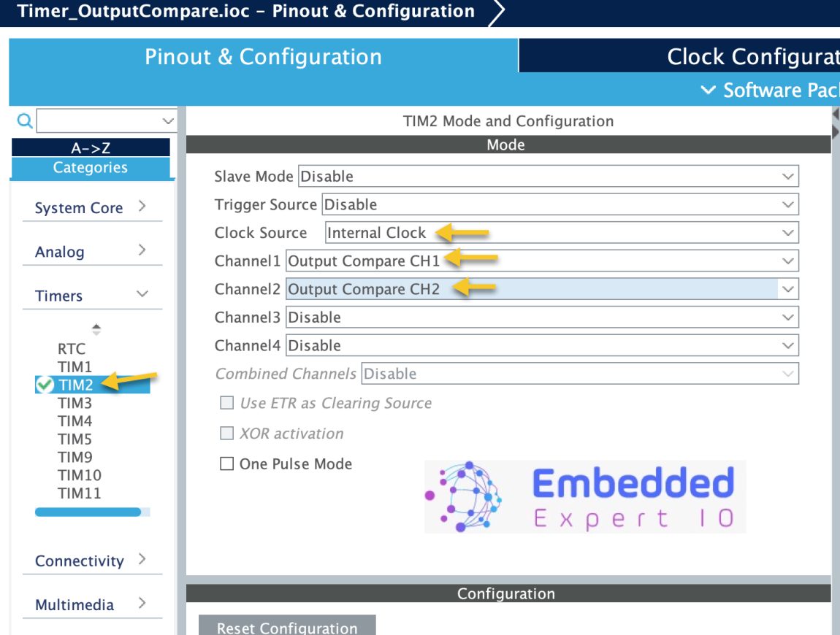The width and height of the screenshot is (840, 635).
Task: Click the blue scrollbar below TIM11
Action: point(88,512)
